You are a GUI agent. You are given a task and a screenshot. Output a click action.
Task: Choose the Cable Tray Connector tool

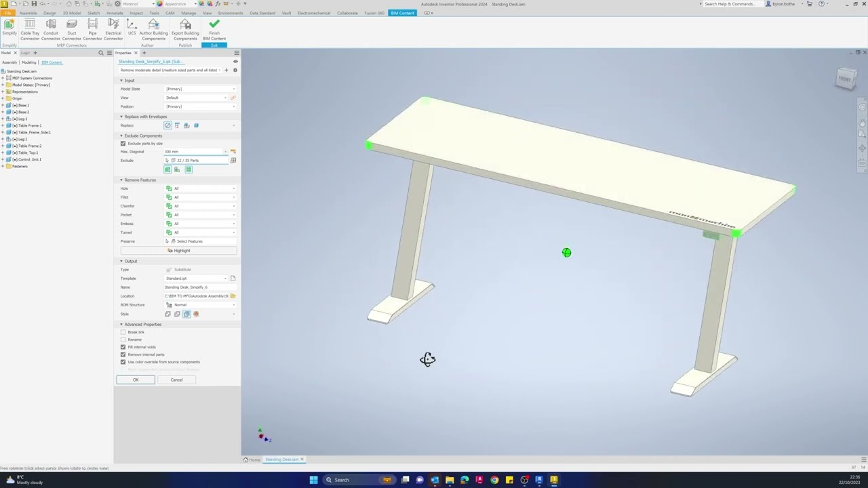pos(30,30)
